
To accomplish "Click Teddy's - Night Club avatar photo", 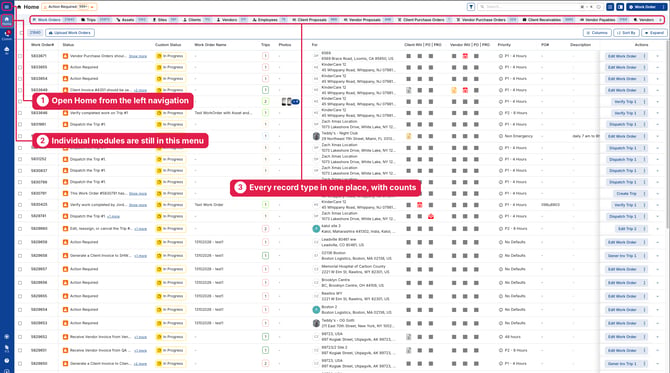I will pos(316,136).
